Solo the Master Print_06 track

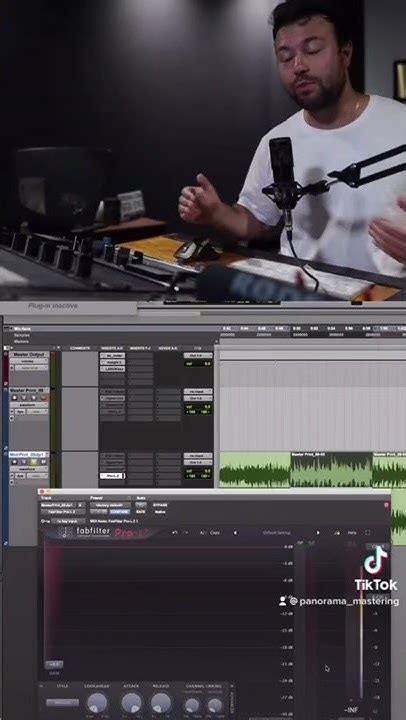35,397
